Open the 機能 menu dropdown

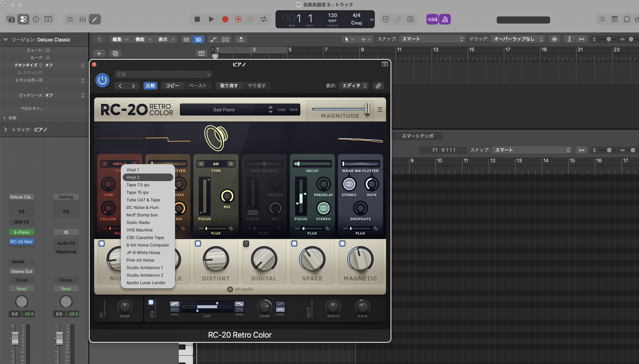[143, 40]
